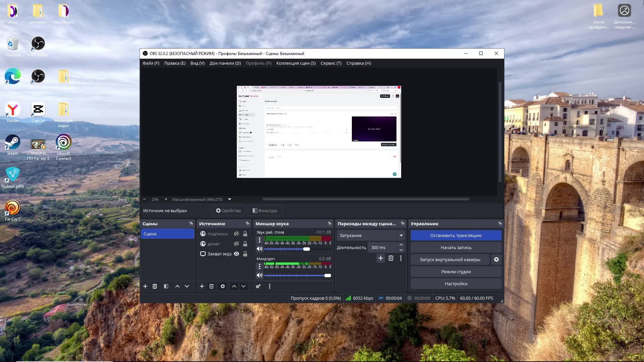Delete selected scene with trash icon
The height and width of the screenshot is (362, 644).
(155, 286)
